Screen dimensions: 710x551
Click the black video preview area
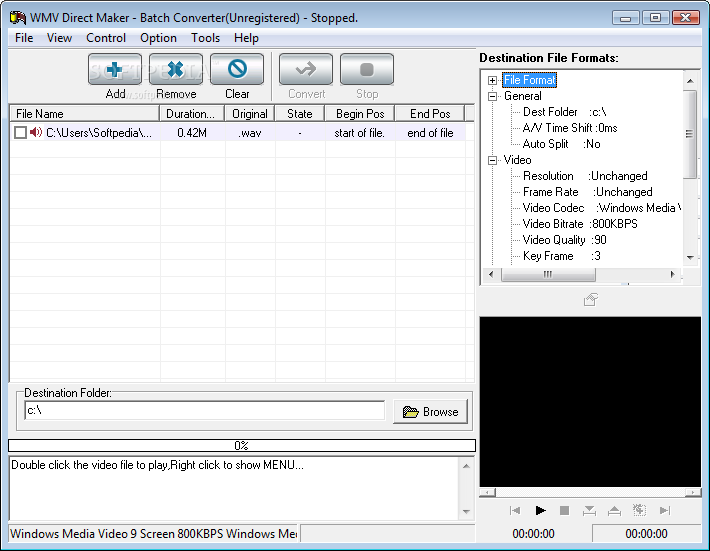590,402
